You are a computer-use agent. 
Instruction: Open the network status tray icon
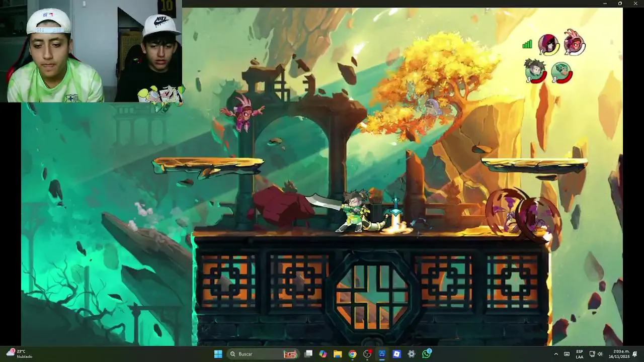point(592,354)
